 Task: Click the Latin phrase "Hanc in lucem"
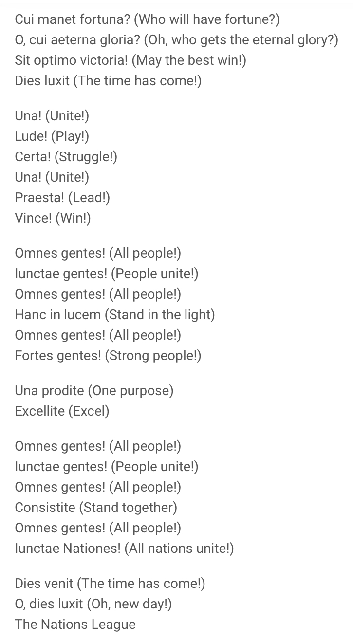coord(58,314)
